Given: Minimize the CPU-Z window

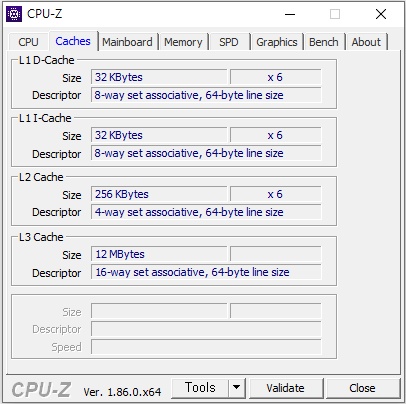Looking at the screenshot, I should coord(290,14).
